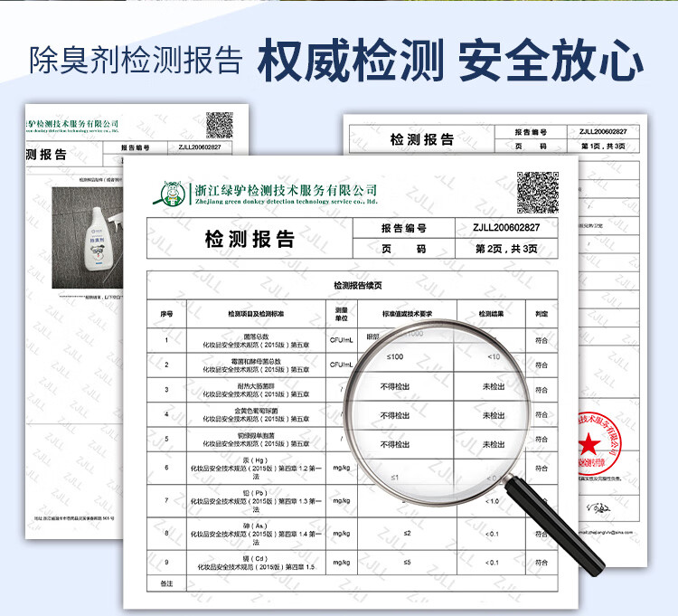Click page indicator 第2页, 共3页
This screenshot has height=616, width=678.
point(506,249)
